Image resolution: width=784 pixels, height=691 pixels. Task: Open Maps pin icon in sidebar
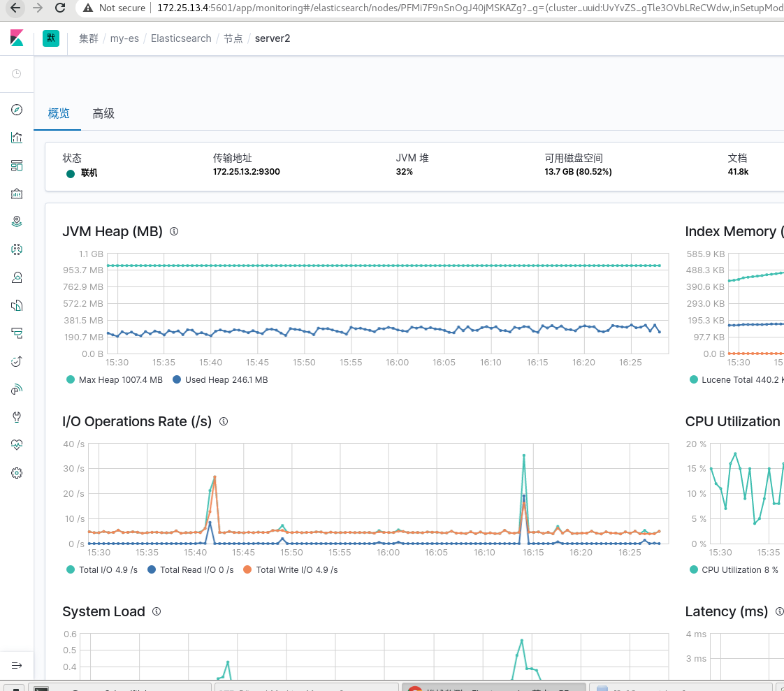17,221
